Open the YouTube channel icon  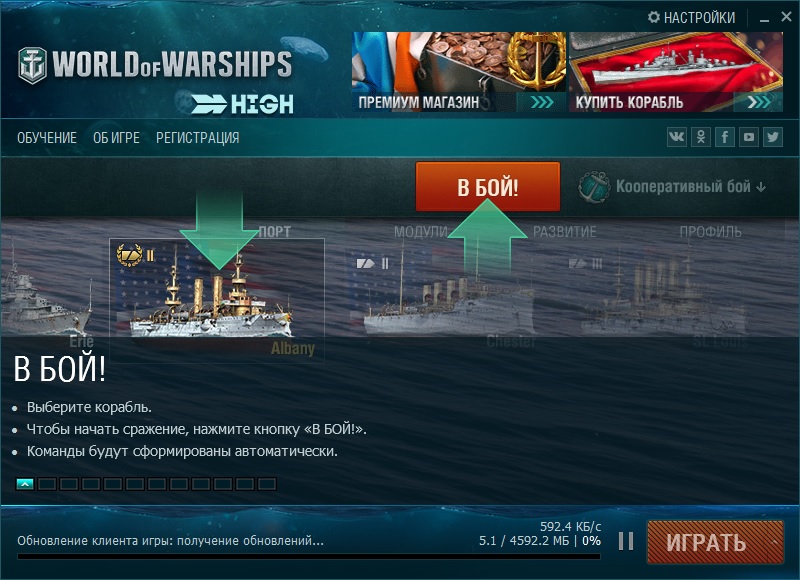click(748, 137)
